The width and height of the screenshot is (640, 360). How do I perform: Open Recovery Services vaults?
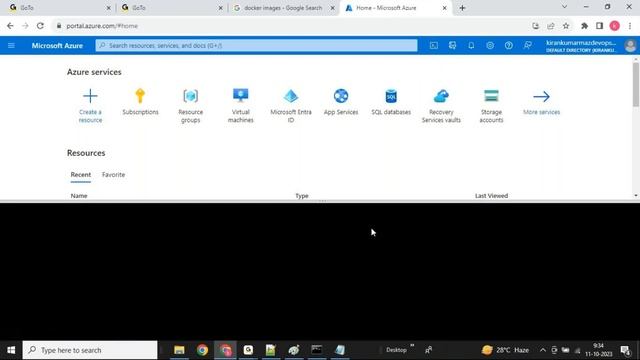click(x=441, y=106)
